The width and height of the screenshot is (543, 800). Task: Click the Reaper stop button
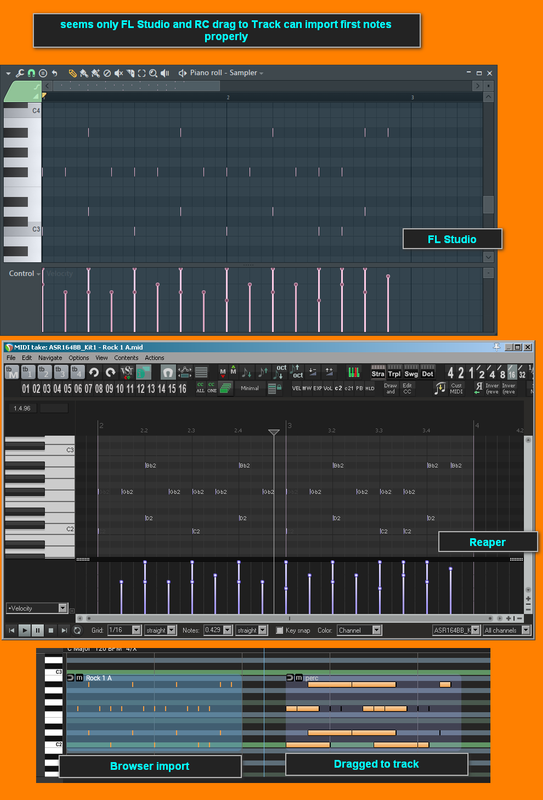(51, 631)
